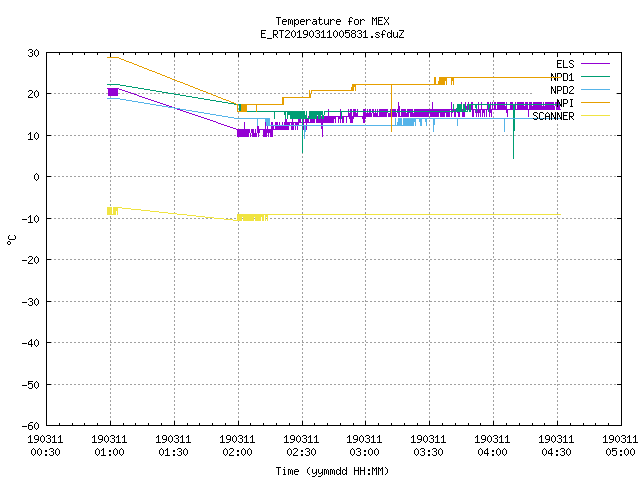This screenshot has width=640, height=480.
Task: Click the NPI legend label
Action: pos(565,103)
